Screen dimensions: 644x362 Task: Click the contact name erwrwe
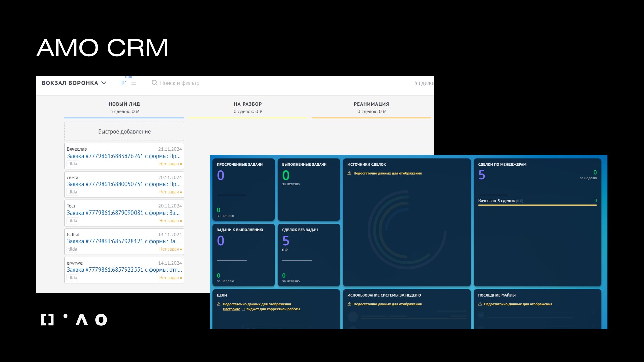(74, 263)
